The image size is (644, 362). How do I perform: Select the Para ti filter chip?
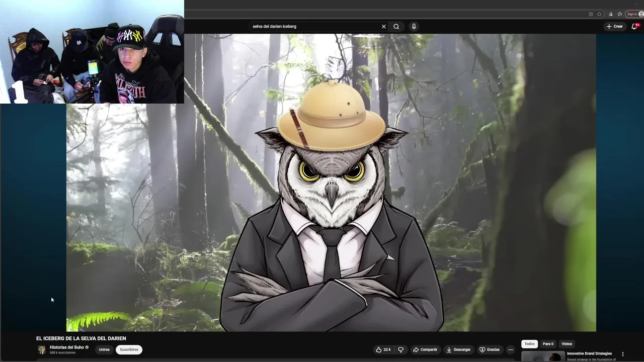click(x=548, y=344)
